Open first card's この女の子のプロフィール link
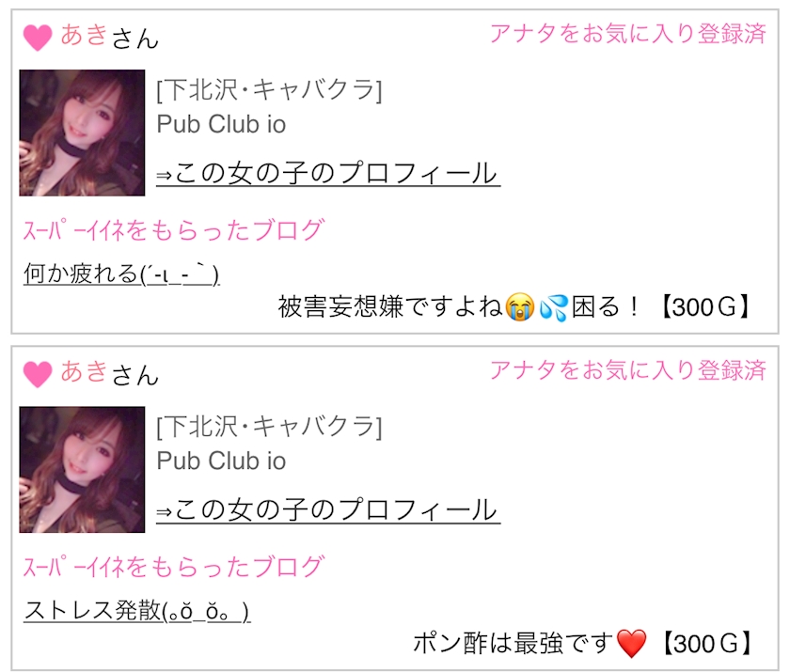 coord(328,174)
